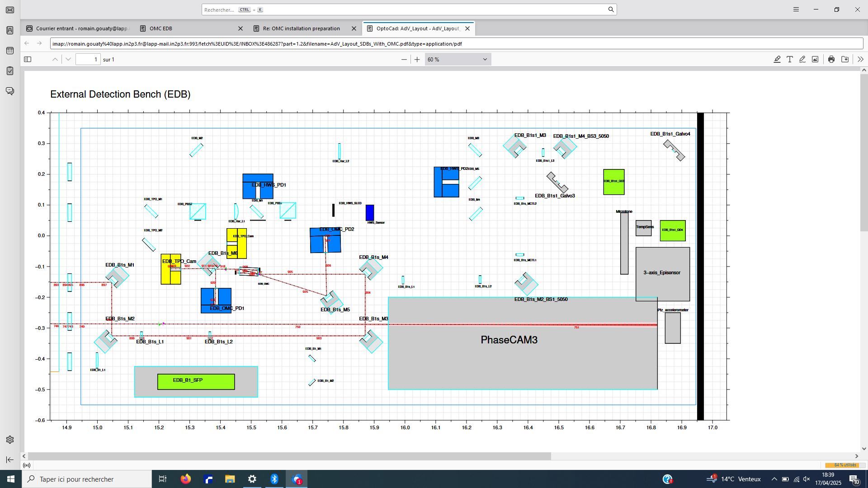The width and height of the screenshot is (868, 488).
Task: Click the add image tool
Action: point(815,59)
